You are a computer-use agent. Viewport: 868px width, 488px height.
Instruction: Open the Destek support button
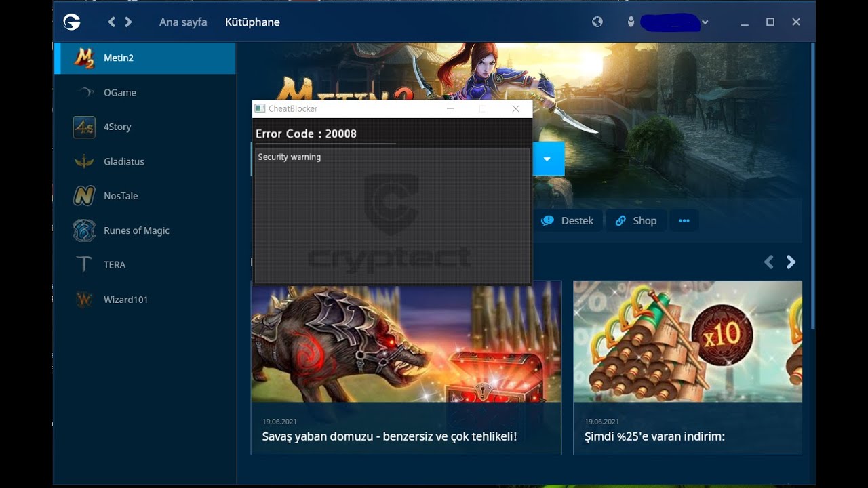(567, 221)
